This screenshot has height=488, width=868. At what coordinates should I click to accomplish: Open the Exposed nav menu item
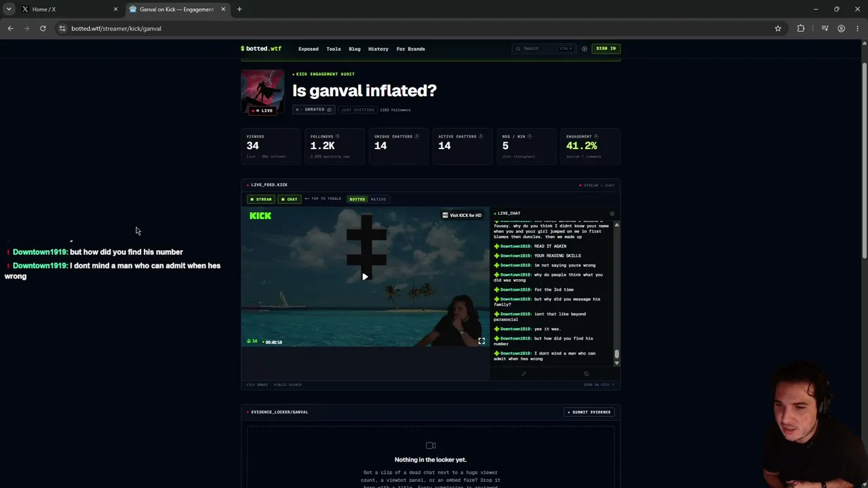click(x=308, y=49)
